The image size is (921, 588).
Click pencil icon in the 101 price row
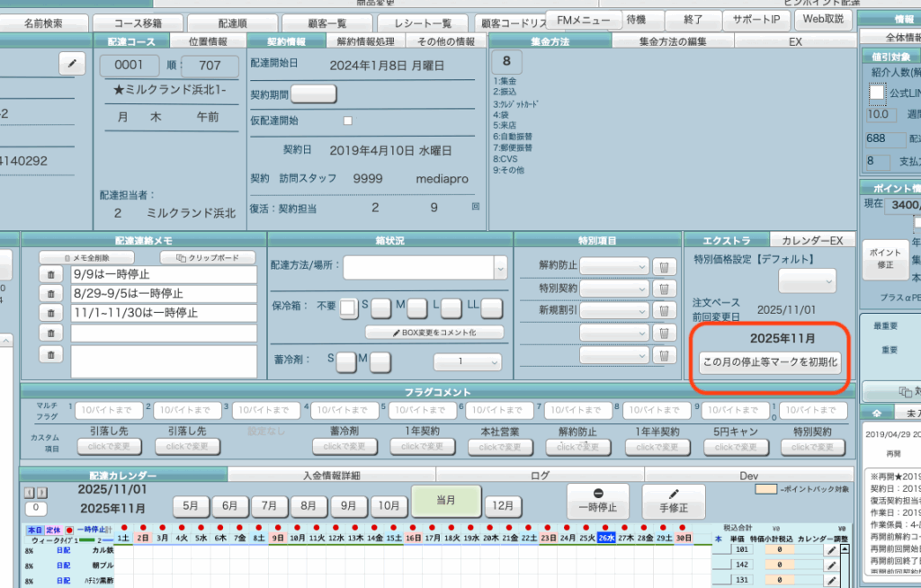coord(832,549)
